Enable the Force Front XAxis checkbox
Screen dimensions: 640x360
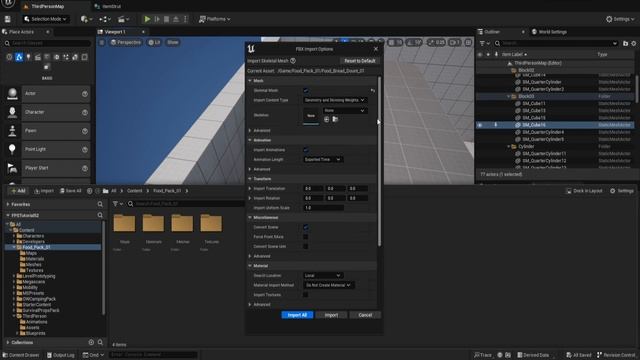306,237
